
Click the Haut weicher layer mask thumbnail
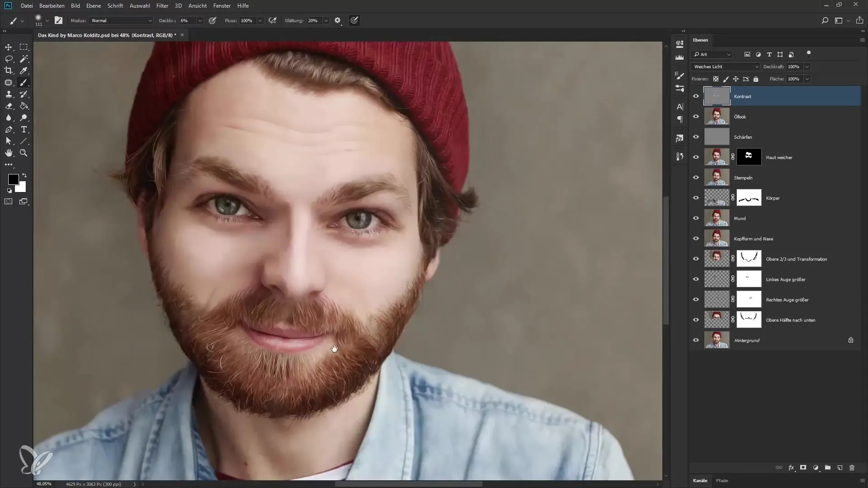pos(749,157)
